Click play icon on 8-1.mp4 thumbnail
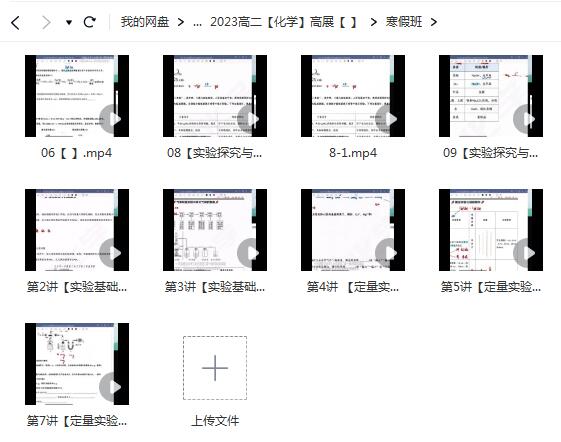The width and height of the screenshot is (561, 442). pyautogui.click(x=387, y=118)
